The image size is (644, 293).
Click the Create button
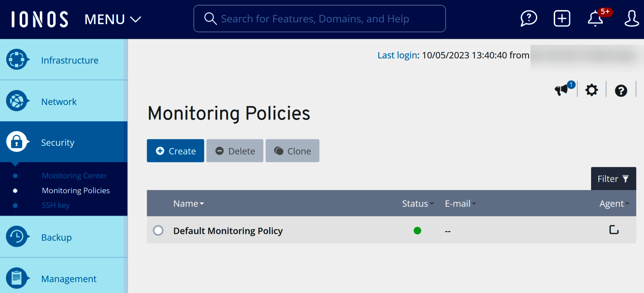[175, 151]
